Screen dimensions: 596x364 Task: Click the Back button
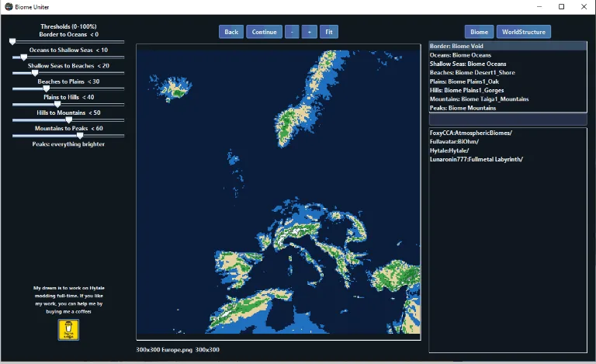pyautogui.click(x=231, y=32)
